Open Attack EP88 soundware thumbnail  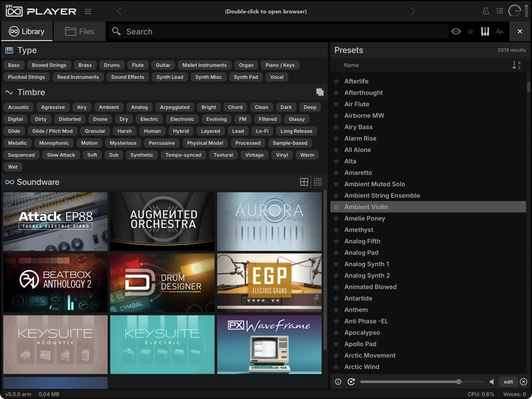[x=55, y=221]
